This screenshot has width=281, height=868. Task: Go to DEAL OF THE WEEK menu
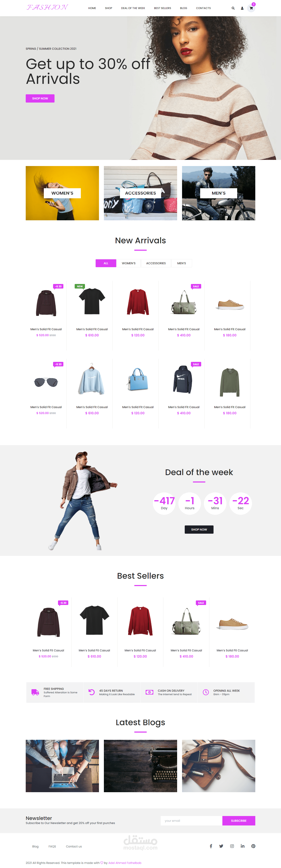(x=133, y=8)
